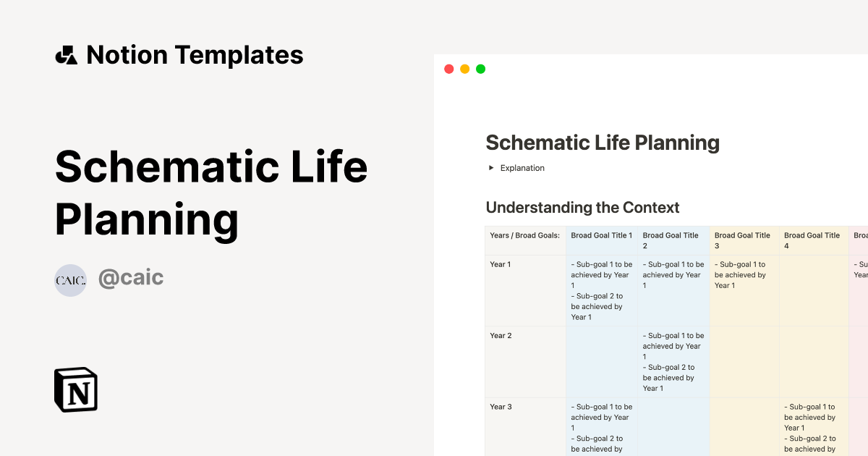Select the Broad Goal Title 2 header cell

point(671,240)
